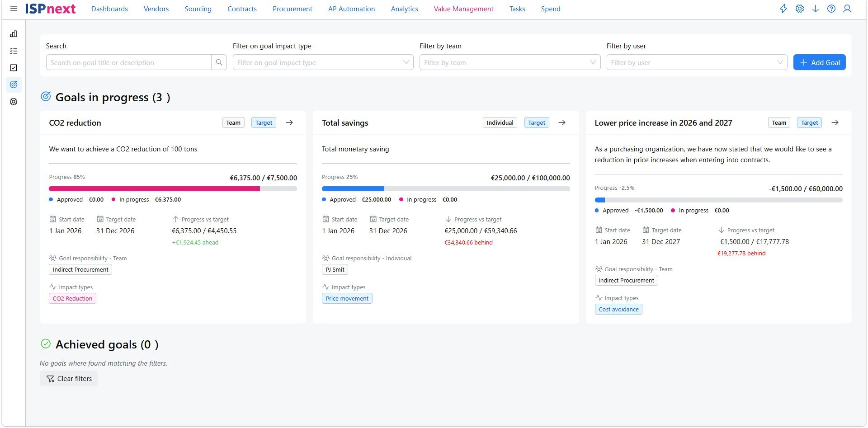
Task: Click CO2 reduction pink progress bar
Action: tap(155, 188)
